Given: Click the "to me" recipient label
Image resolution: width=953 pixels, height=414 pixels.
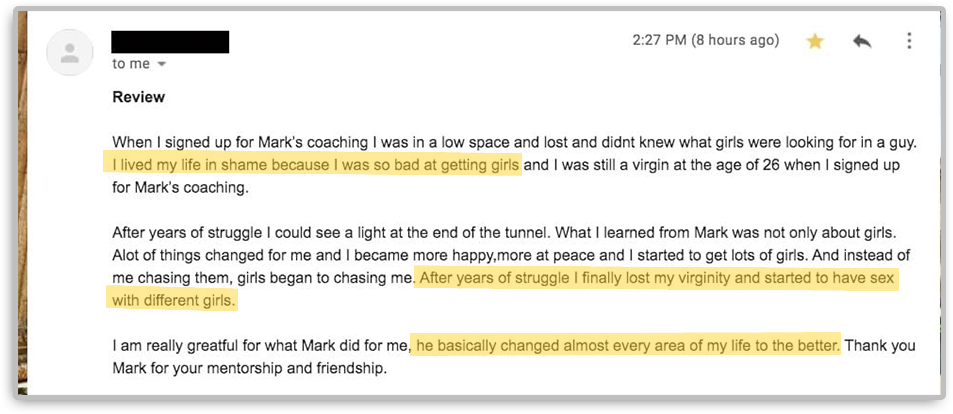Looking at the screenshot, I should 130,64.
